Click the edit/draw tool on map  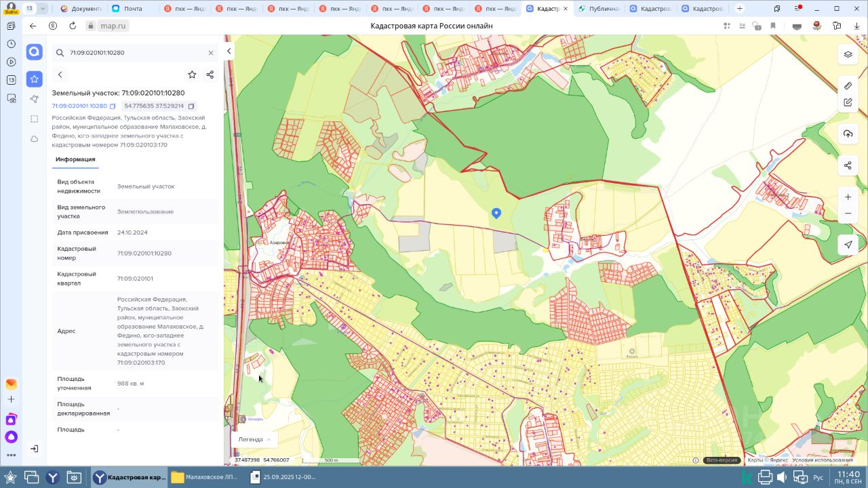coord(848,102)
